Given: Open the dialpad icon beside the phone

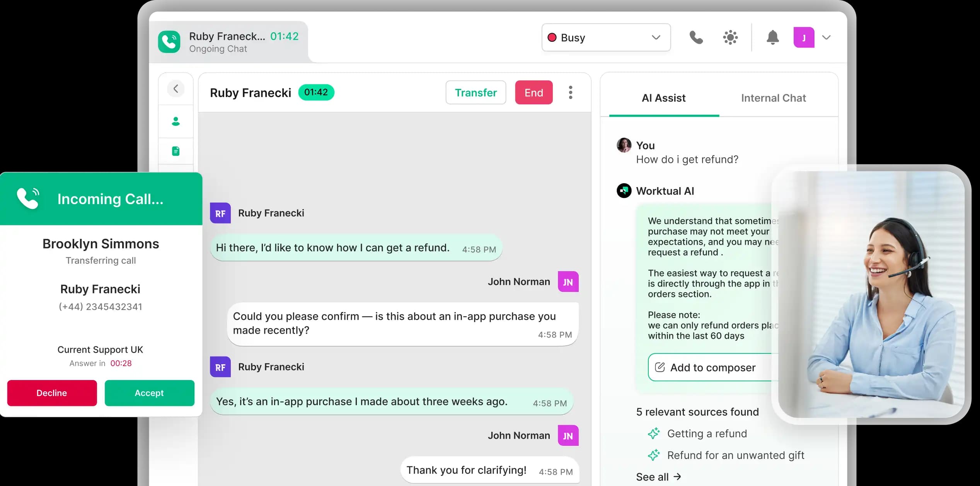Looking at the screenshot, I should click(730, 38).
